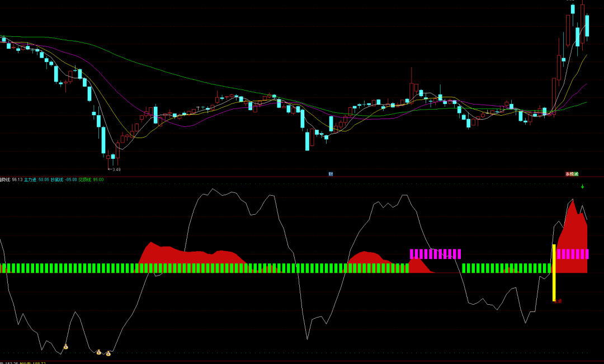Image resolution: width=604 pixels, height=364 pixels.
Task: Click the middle money bag signal icon
Action: click(98, 352)
